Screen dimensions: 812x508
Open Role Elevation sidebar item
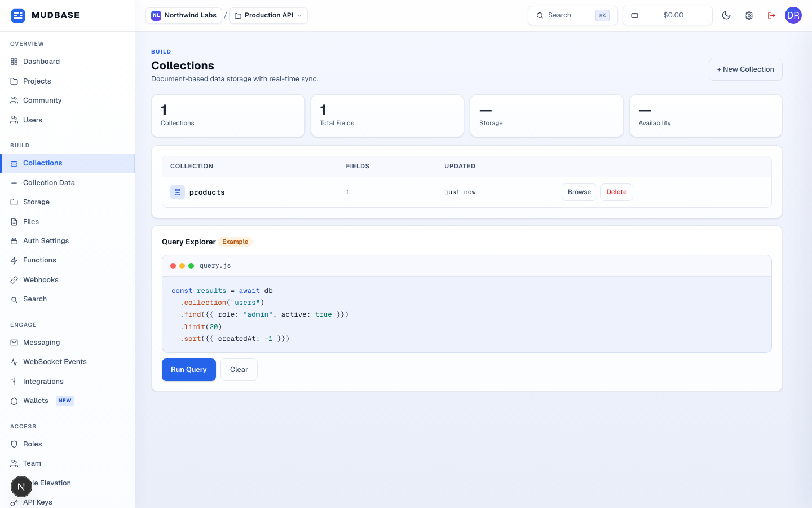point(67,483)
